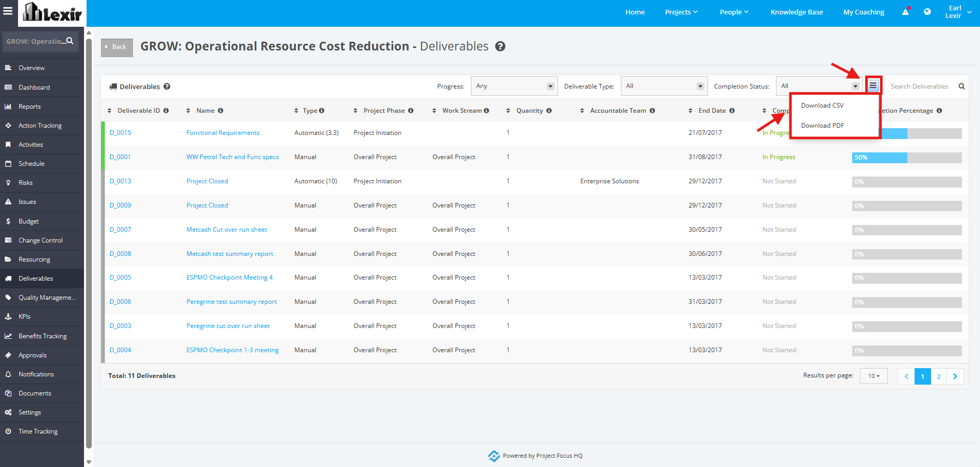
Task: Click the search magnifier beside Search Deliverables
Action: 961,87
